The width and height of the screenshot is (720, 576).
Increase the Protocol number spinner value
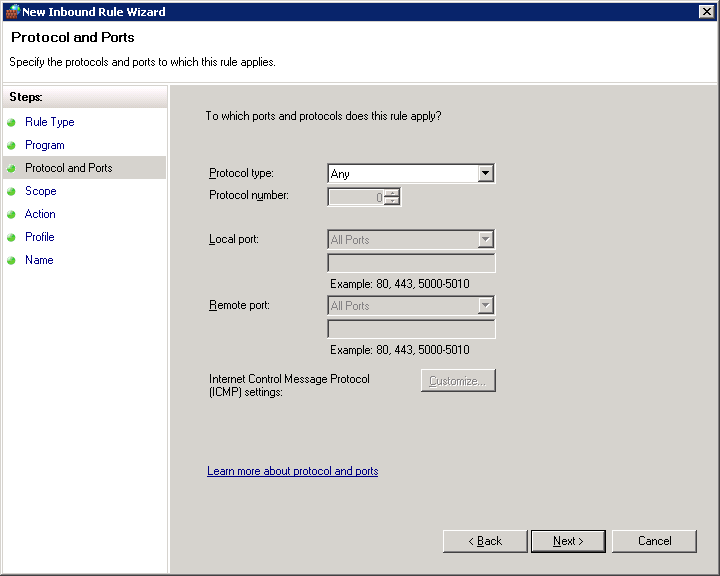(x=392, y=193)
